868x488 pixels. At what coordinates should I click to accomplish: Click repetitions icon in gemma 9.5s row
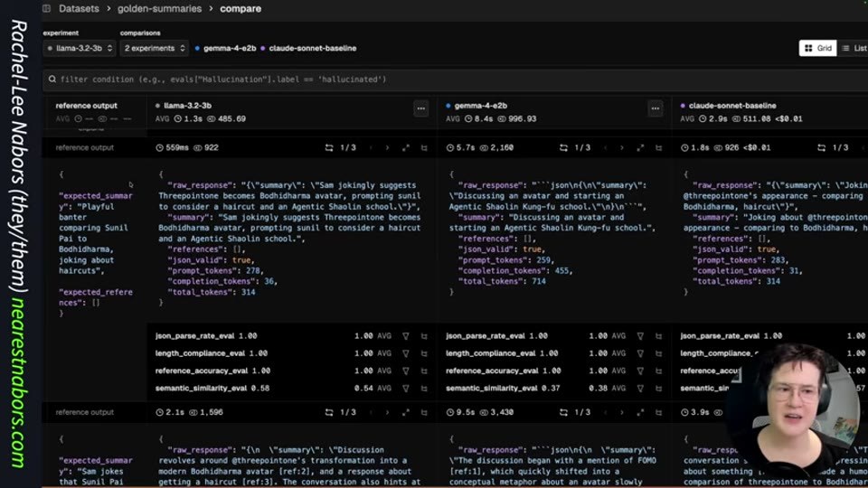pyautogui.click(x=563, y=412)
